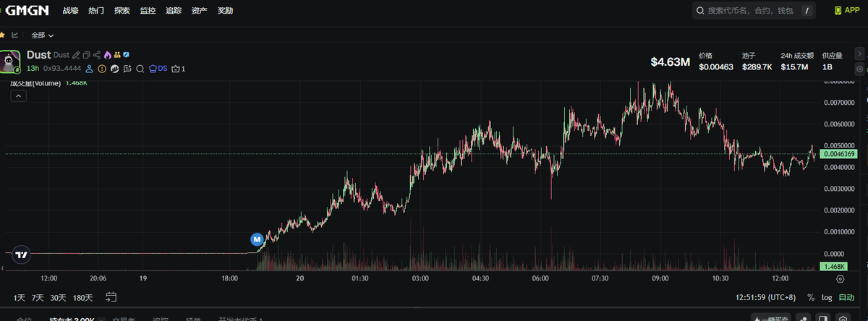This screenshot has height=321, width=868.
Task: Click the volume indicator legend label
Action: [37, 83]
